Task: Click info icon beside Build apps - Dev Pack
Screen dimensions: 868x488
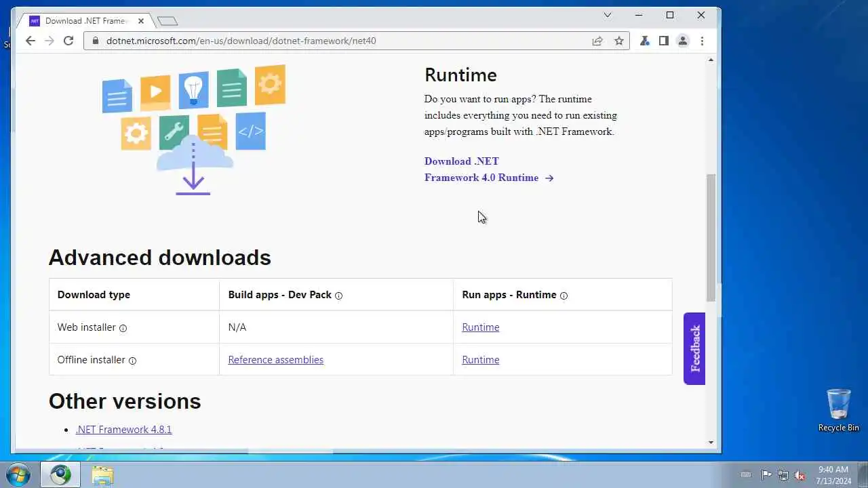Action: point(338,296)
